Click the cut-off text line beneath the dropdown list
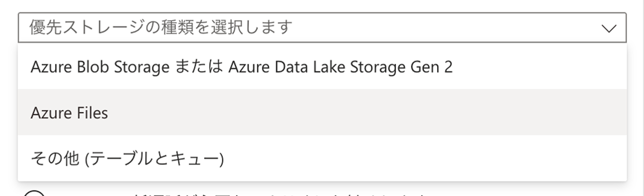The width and height of the screenshot is (644, 196). click(278, 194)
